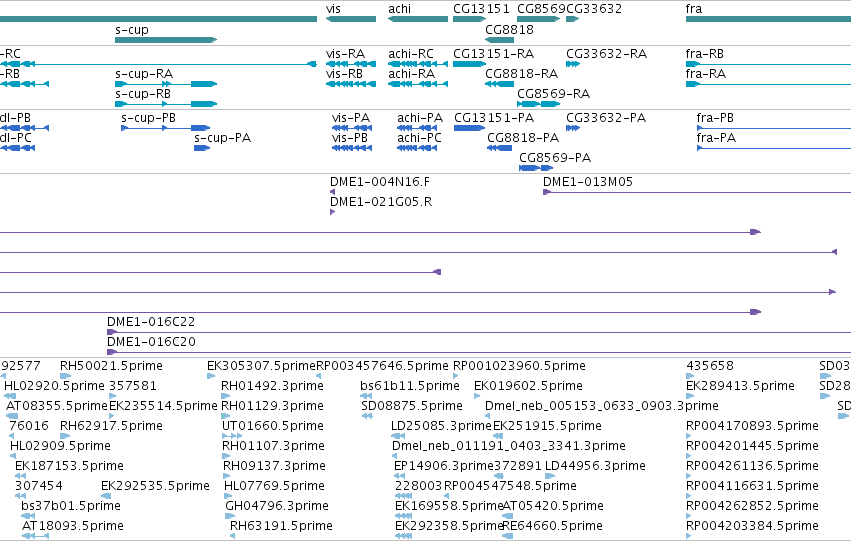Click the achi-RA transcript label
Screen dimensions: 851x541
click(411, 74)
